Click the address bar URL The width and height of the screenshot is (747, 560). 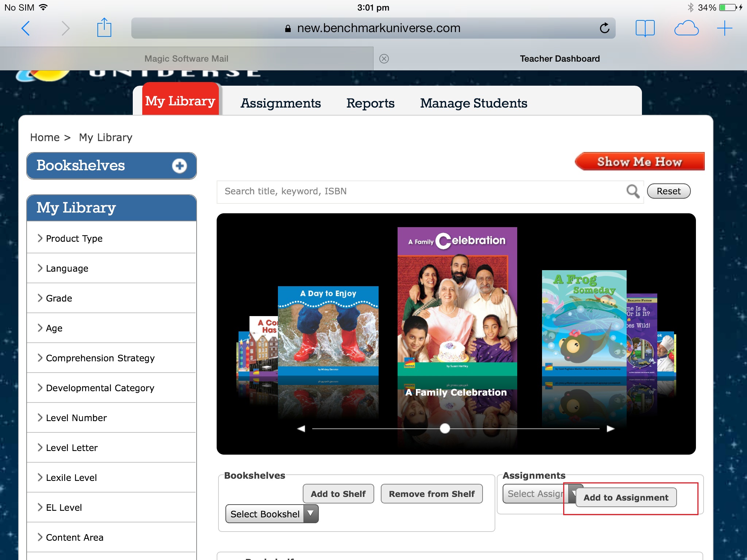coord(373,28)
